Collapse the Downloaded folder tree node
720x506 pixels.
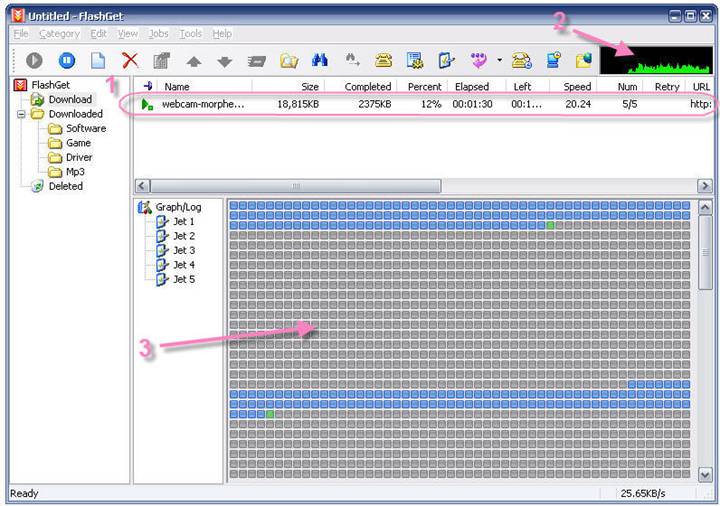pos(21,114)
